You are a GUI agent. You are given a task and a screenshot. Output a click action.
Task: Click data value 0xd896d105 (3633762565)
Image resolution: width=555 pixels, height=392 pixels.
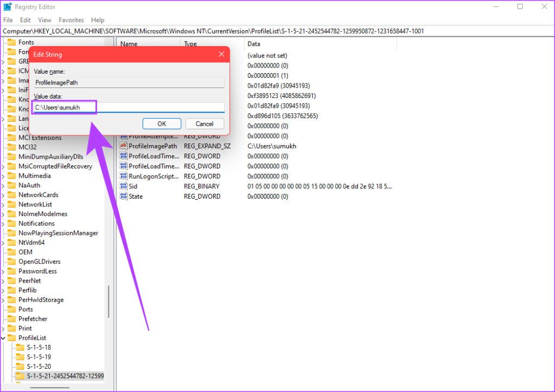point(282,116)
